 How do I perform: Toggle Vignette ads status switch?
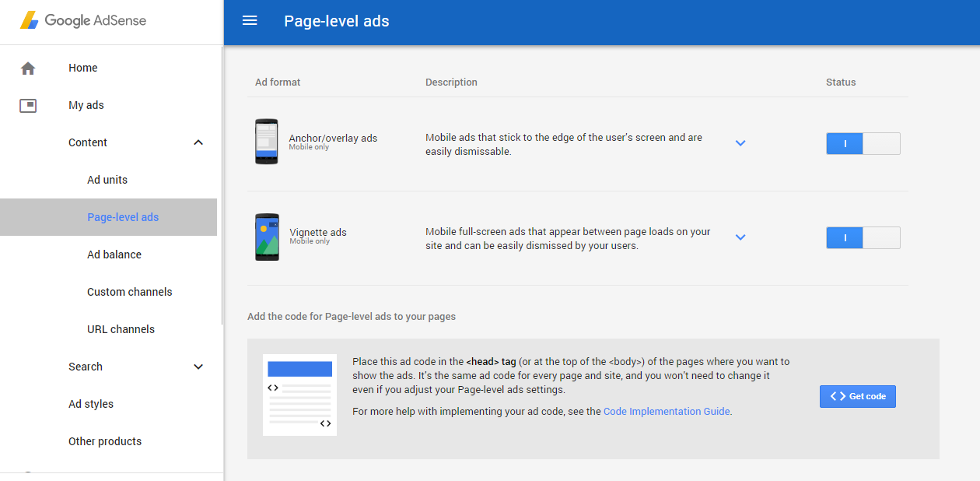pyautogui.click(x=863, y=238)
